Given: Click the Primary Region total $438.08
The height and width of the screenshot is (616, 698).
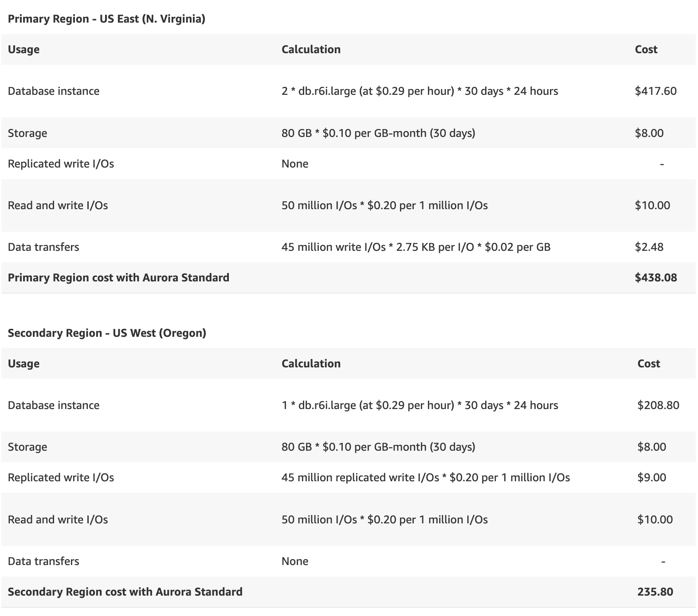Looking at the screenshot, I should [656, 277].
